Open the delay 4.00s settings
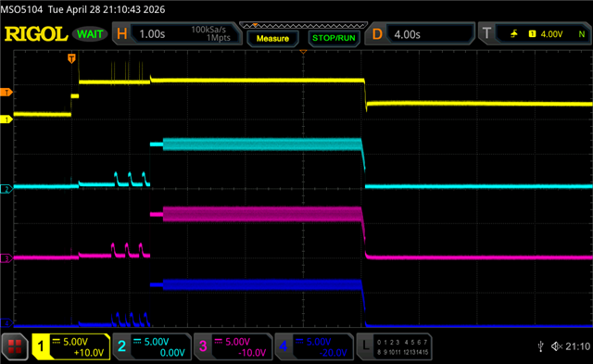593x364 pixels. tap(420, 34)
